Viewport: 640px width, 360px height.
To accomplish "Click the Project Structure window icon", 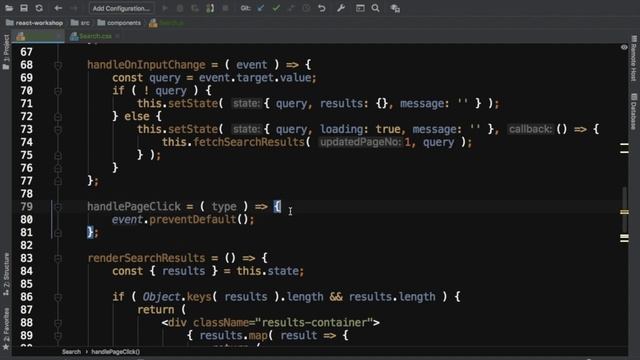I will click(x=360, y=8).
